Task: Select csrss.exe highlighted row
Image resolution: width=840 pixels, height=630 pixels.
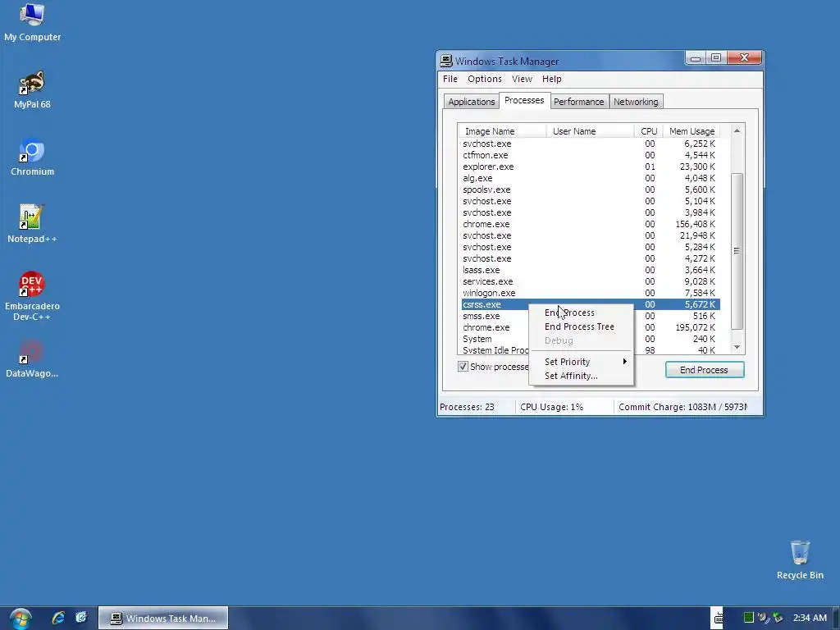Action: [591, 304]
